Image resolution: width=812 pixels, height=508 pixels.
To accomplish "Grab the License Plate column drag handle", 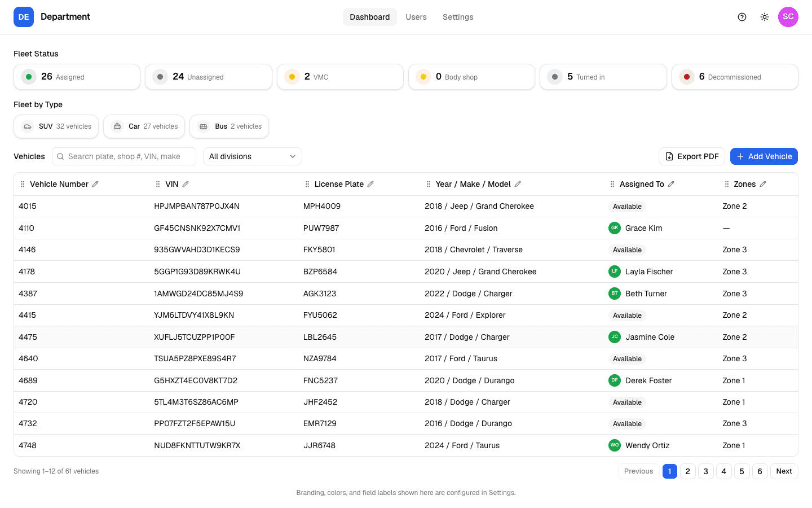I will [x=307, y=184].
